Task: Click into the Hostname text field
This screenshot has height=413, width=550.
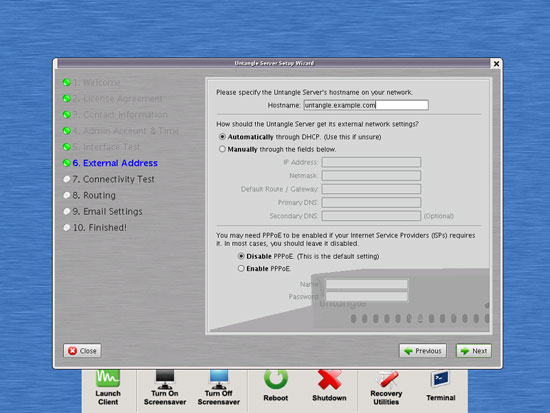Action: click(366, 105)
